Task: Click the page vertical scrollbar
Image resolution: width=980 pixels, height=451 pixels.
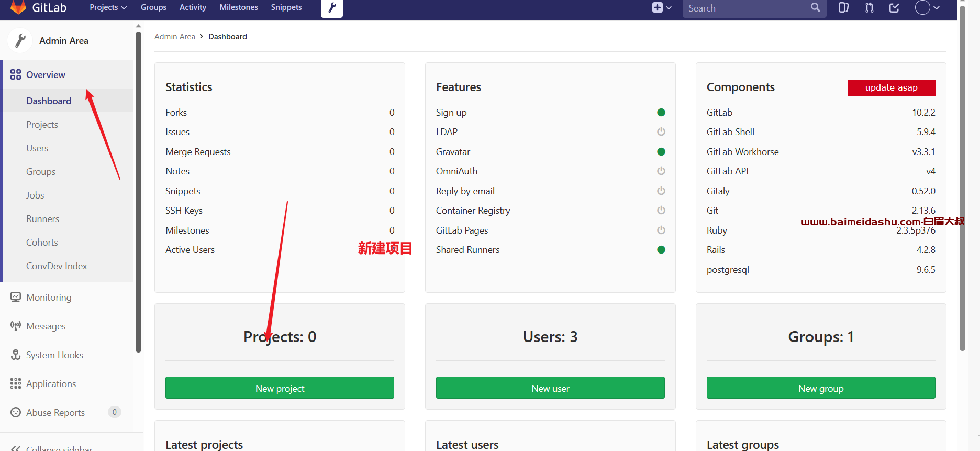Action: [962, 178]
